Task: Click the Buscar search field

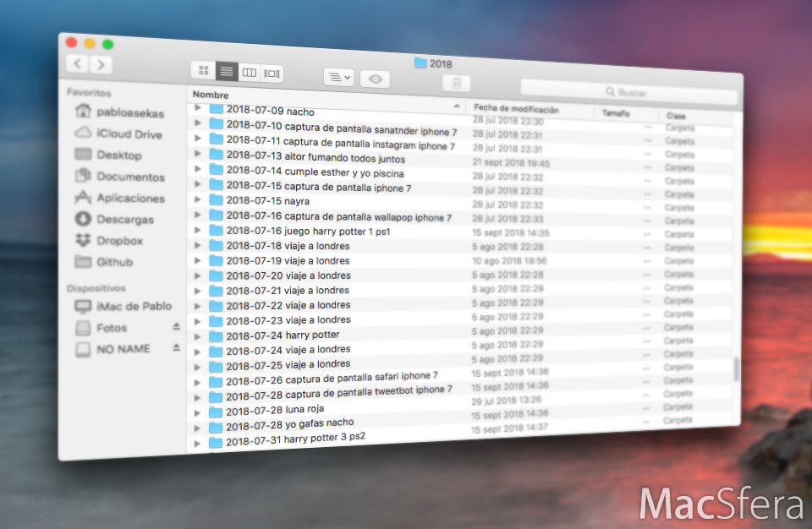Action: [x=628, y=92]
